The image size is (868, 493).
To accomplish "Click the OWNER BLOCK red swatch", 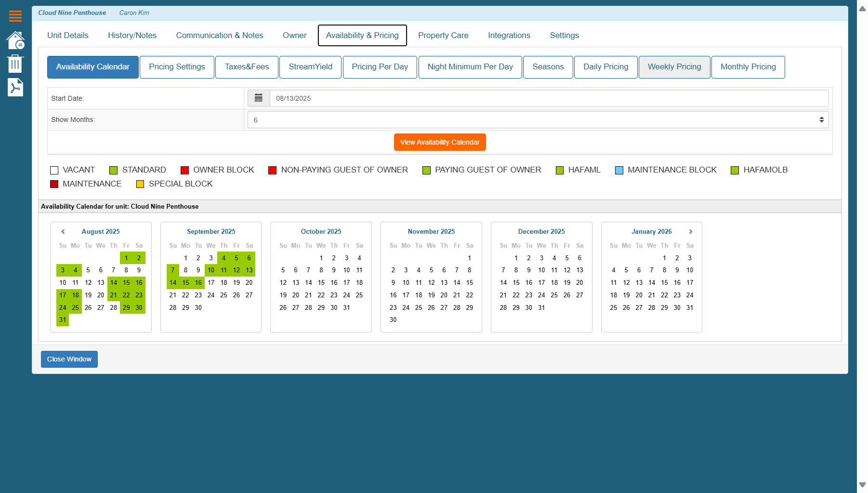I will pos(184,170).
